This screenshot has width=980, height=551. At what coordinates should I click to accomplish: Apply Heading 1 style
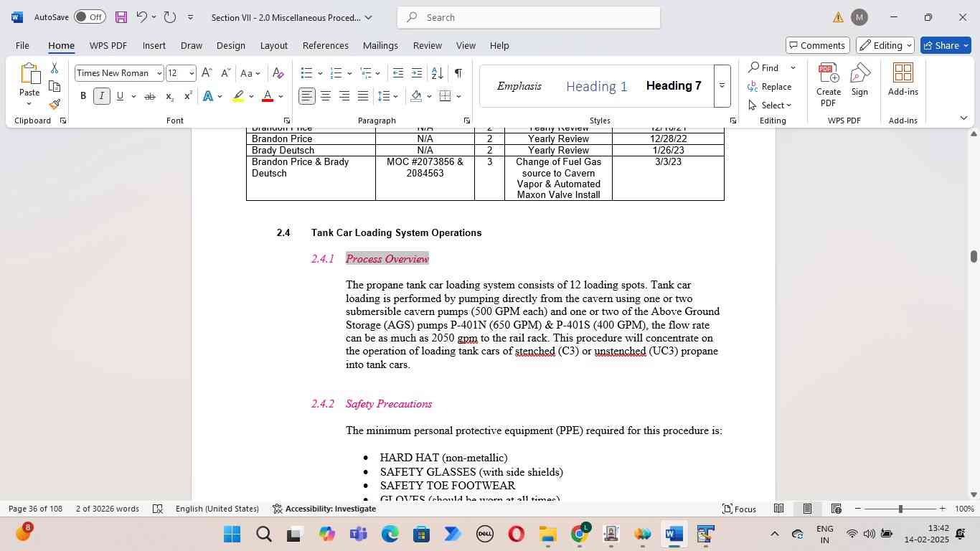(596, 86)
